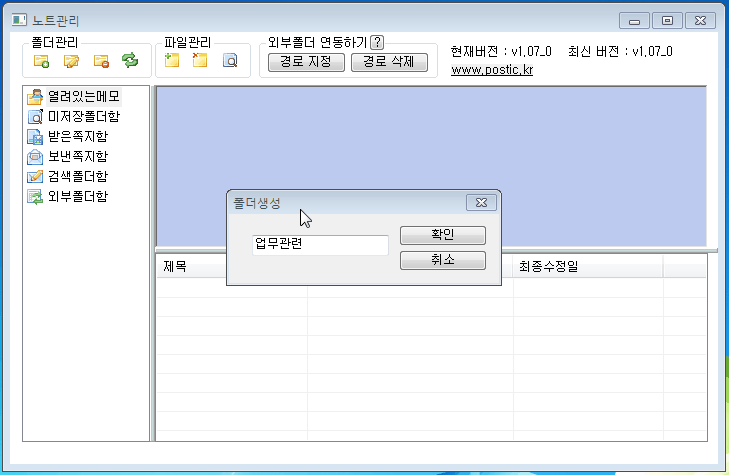Click the folder name field containing 업무관련
The height and width of the screenshot is (475, 729).
point(320,244)
